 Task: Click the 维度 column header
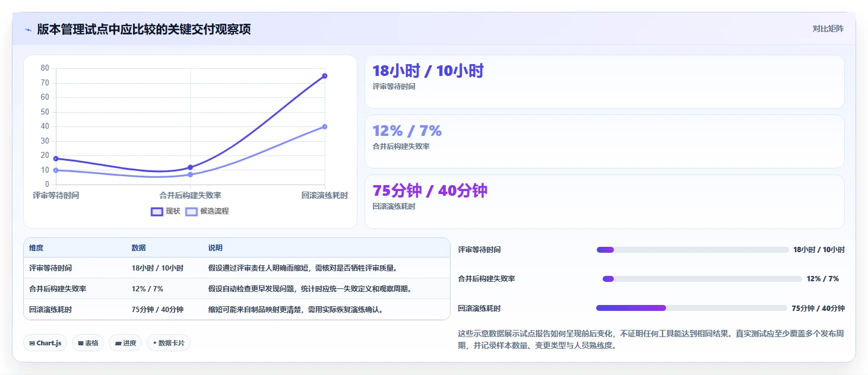click(36, 248)
